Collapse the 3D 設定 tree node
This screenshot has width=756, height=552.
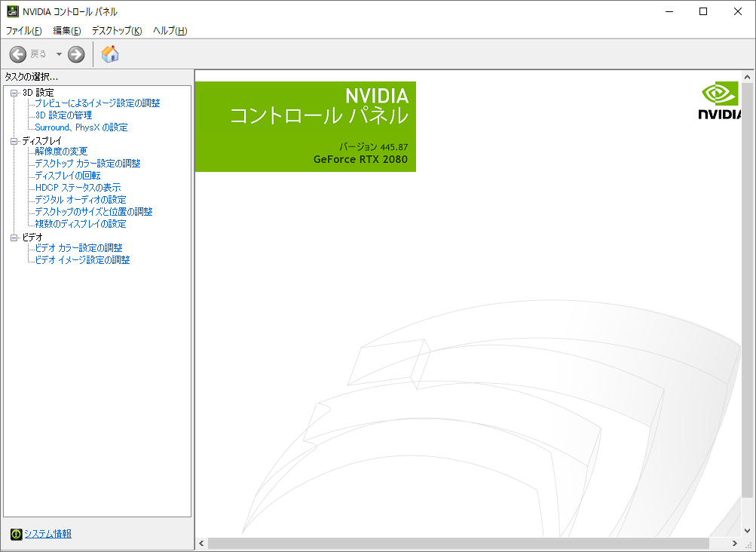[x=14, y=93]
